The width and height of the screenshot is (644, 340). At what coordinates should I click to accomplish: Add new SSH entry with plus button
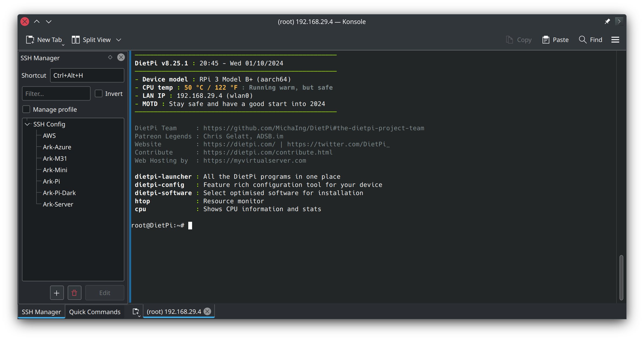57,293
